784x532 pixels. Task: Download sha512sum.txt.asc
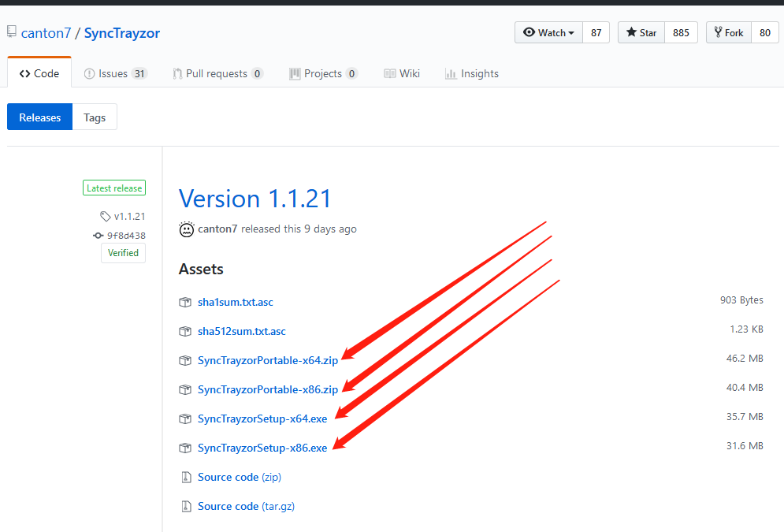tap(241, 331)
